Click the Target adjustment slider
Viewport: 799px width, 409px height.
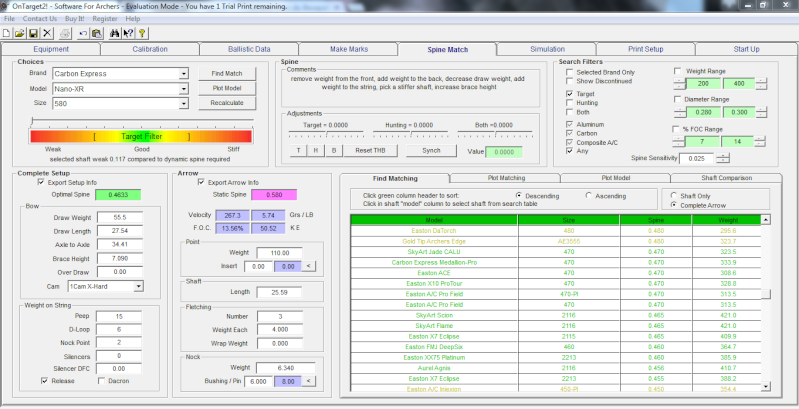point(326,134)
